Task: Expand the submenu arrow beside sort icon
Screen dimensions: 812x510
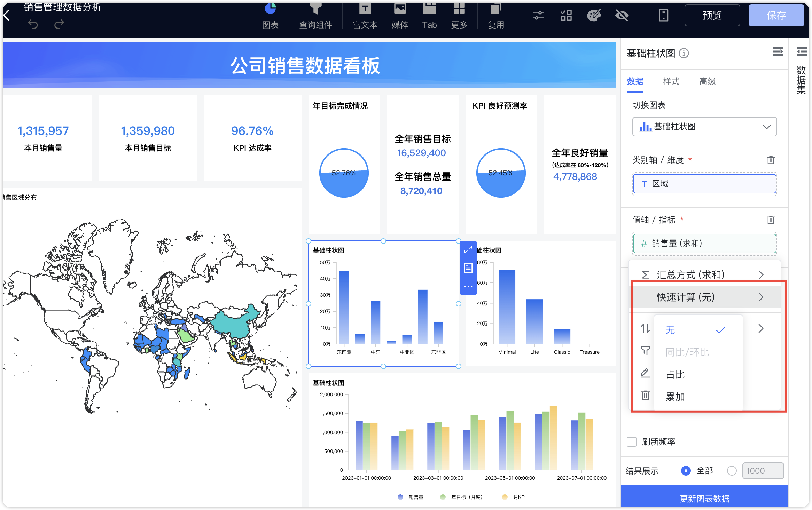Action: point(761,328)
